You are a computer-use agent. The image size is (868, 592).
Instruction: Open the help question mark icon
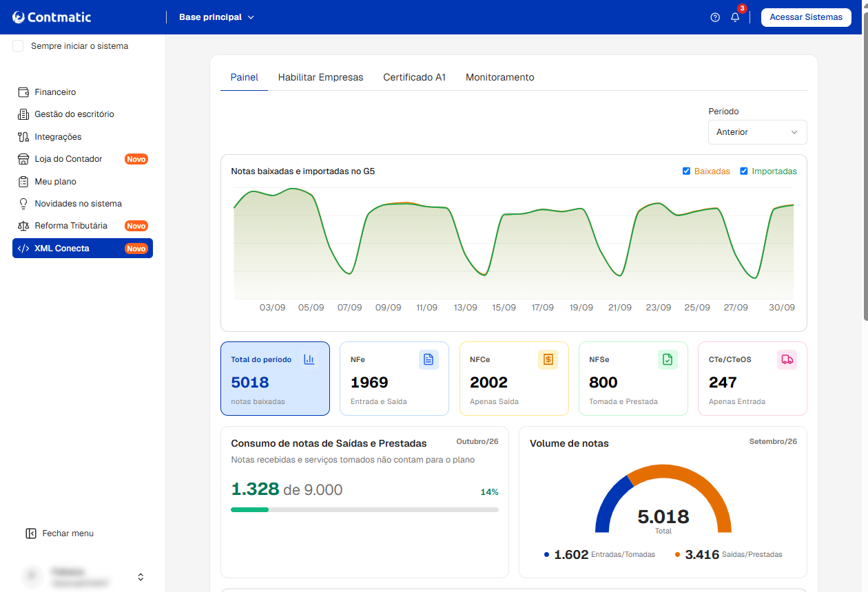pos(715,17)
